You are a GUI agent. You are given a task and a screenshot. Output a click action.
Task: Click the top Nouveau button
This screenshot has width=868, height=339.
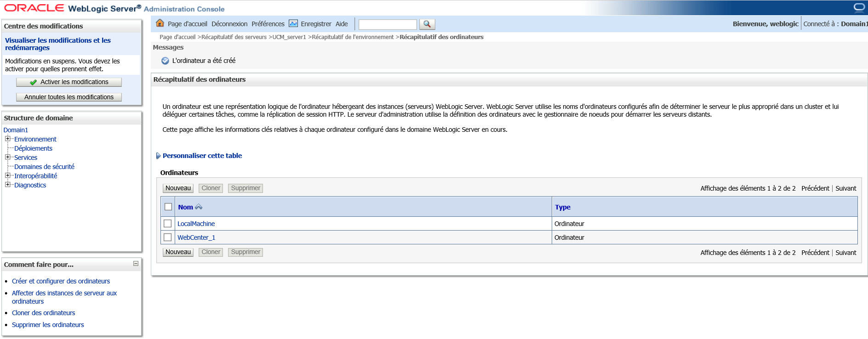[x=178, y=188]
